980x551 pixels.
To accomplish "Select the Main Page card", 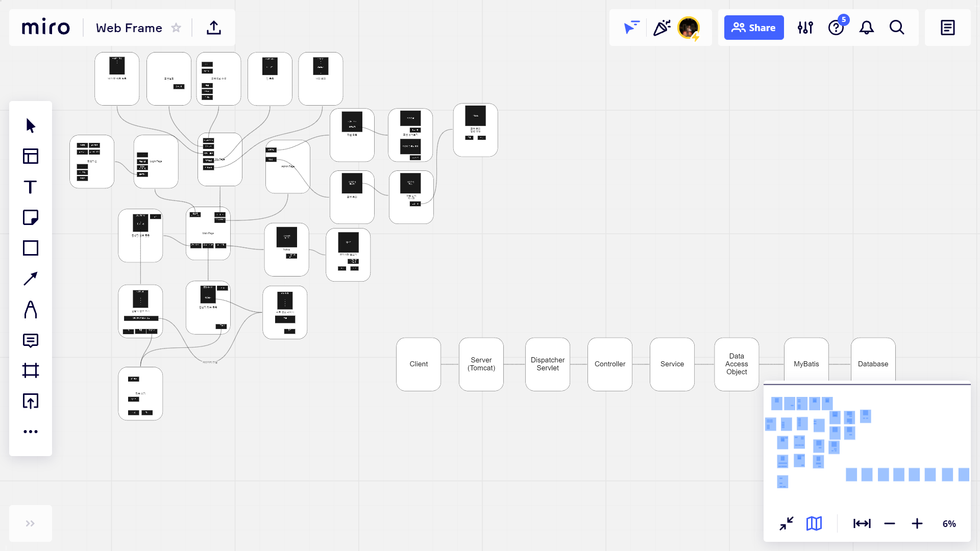I will click(208, 234).
